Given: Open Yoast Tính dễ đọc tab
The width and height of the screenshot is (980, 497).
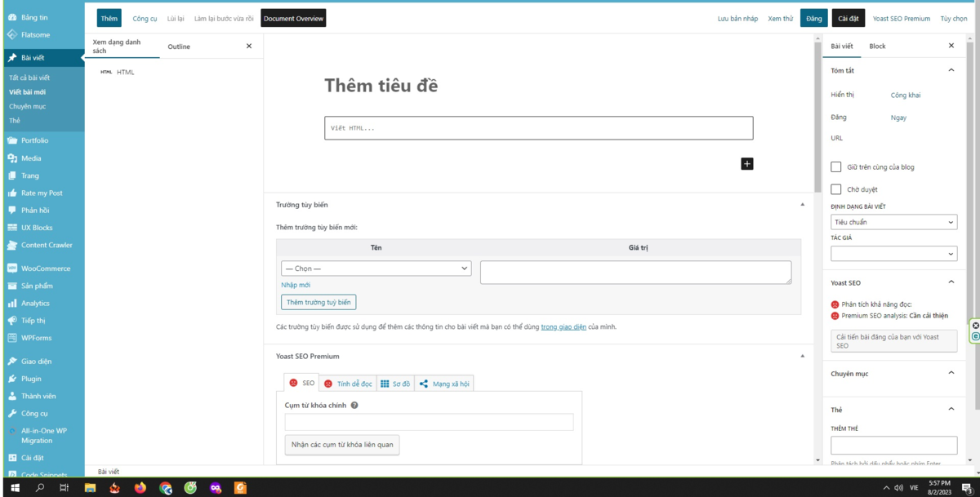Looking at the screenshot, I should click(348, 383).
